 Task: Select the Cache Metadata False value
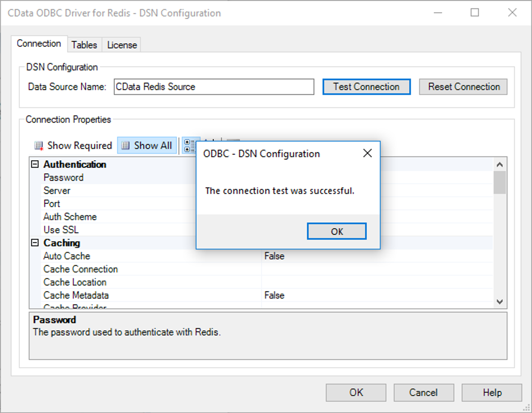[275, 295]
